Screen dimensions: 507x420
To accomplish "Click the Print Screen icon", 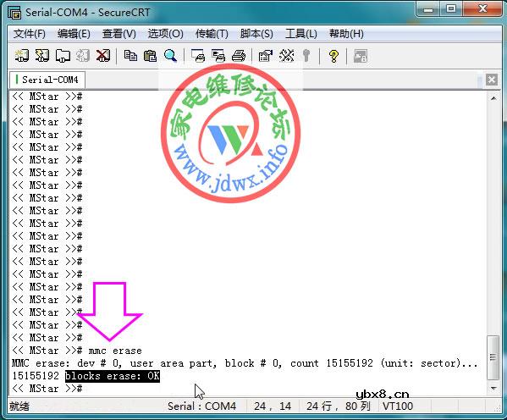I will tap(198, 56).
